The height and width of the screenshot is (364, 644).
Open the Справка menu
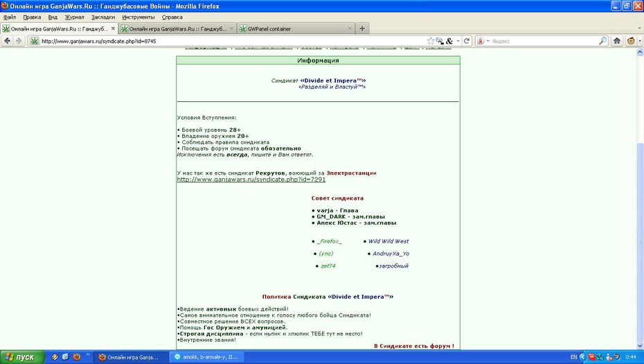click(172, 17)
